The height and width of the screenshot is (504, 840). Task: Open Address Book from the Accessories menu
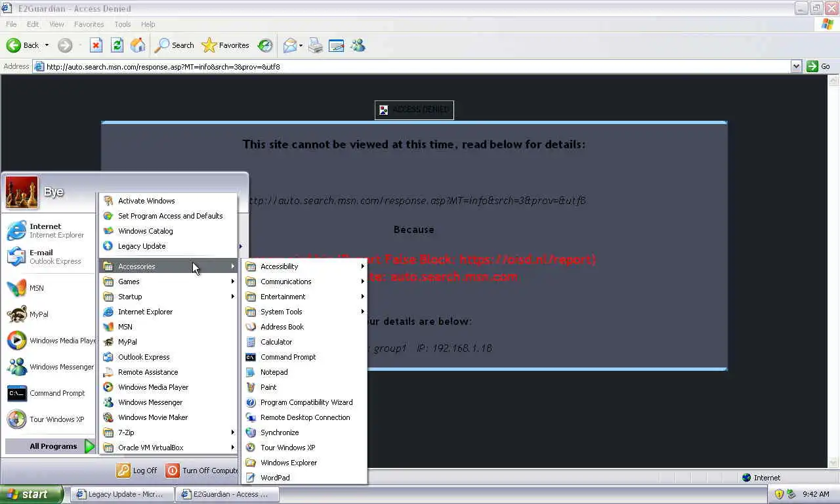(304, 327)
